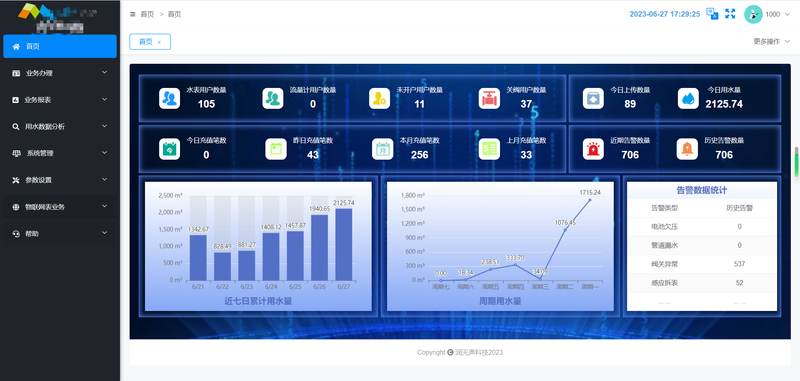The height and width of the screenshot is (381, 800).
Task: Click the red valve-closed users icon
Action: coord(489,98)
